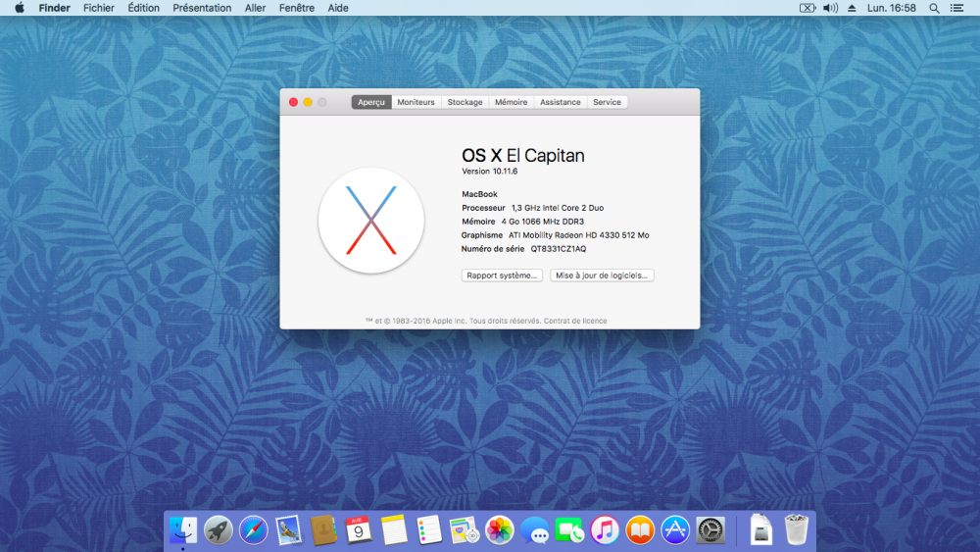This screenshot has width=980, height=552.
Task: Open the Aller menu
Action: (255, 8)
